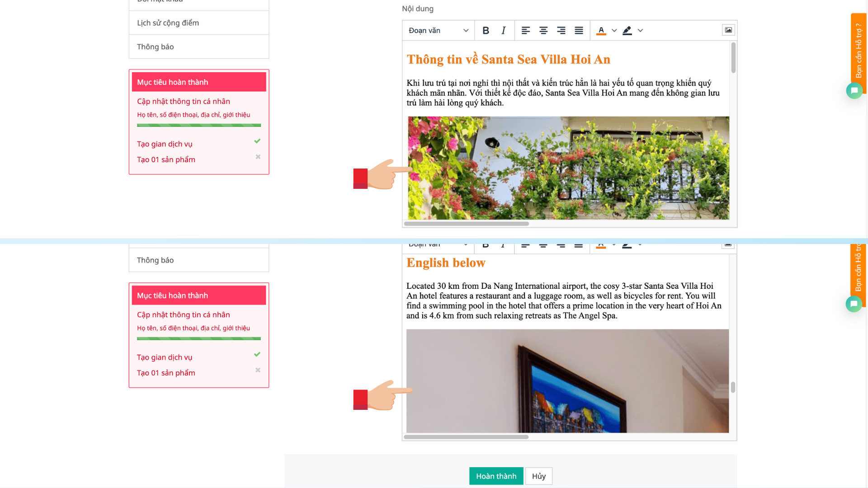Click Tạo 01 sản phẩm goal link
868x488 pixels.
(166, 160)
